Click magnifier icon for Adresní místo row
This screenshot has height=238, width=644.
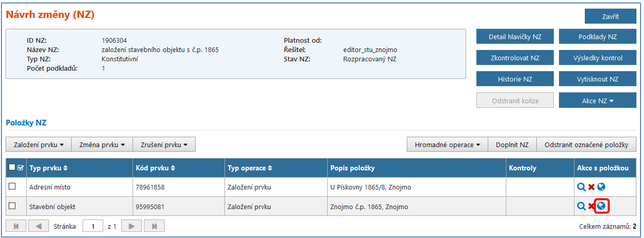pyautogui.click(x=581, y=187)
